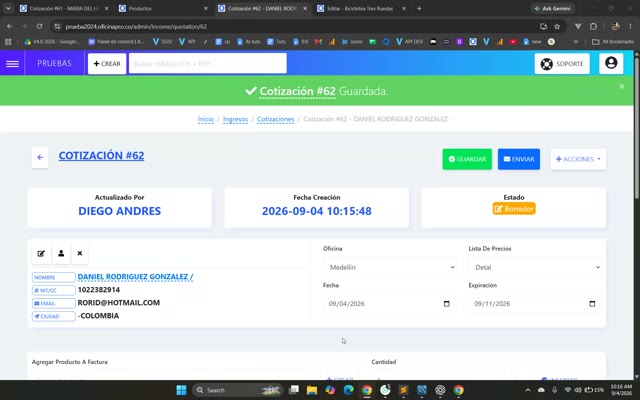The height and width of the screenshot is (400, 640).
Task: Open Chrome three-dot menu
Action: [631, 27]
